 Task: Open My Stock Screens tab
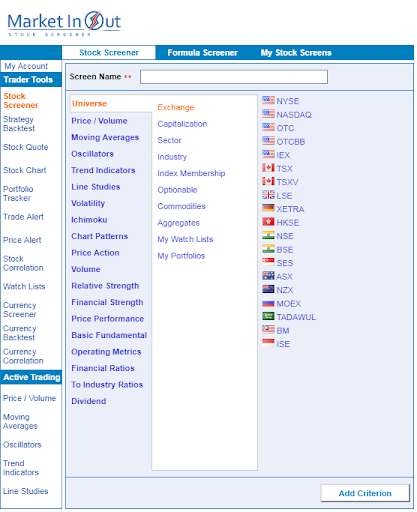click(296, 53)
